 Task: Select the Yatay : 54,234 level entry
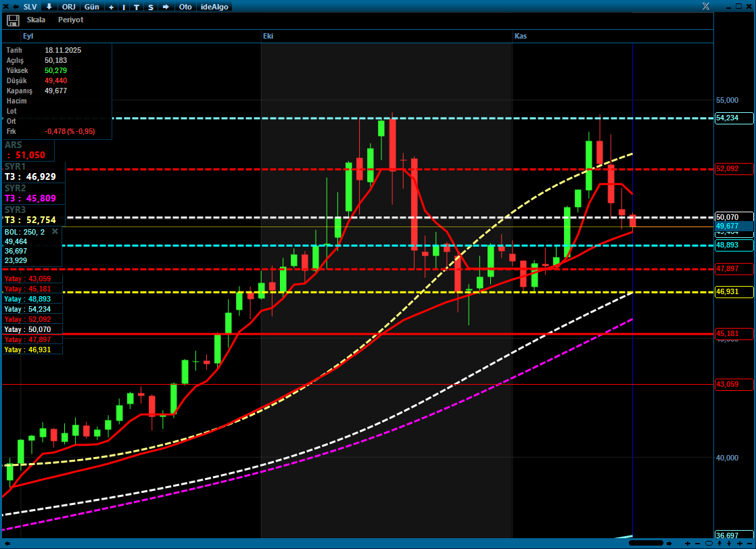pyautogui.click(x=32, y=309)
